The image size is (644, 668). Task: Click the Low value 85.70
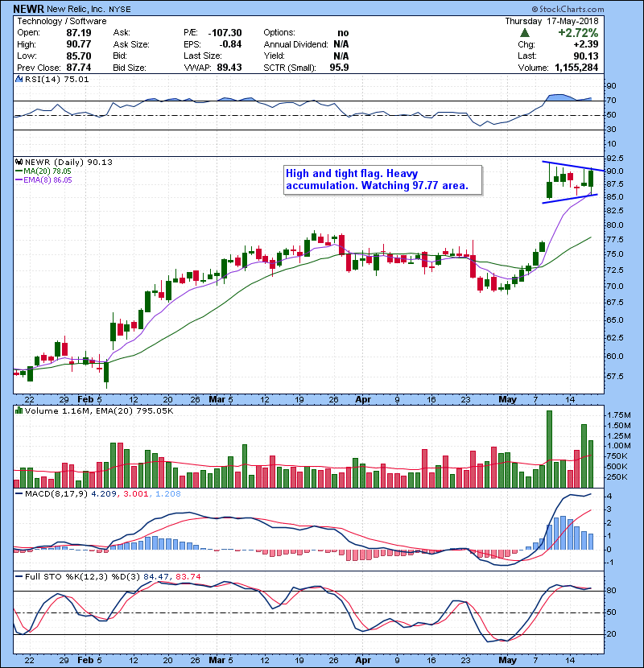click(x=78, y=56)
